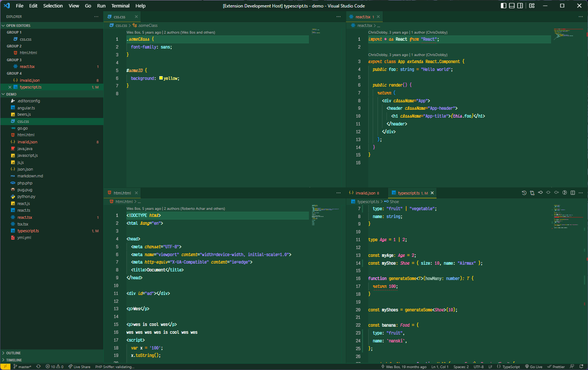The image size is (588, 370).
Task: Toggle the middle revision circle icon
Action: pyautogui.click(x=548, y=193)
